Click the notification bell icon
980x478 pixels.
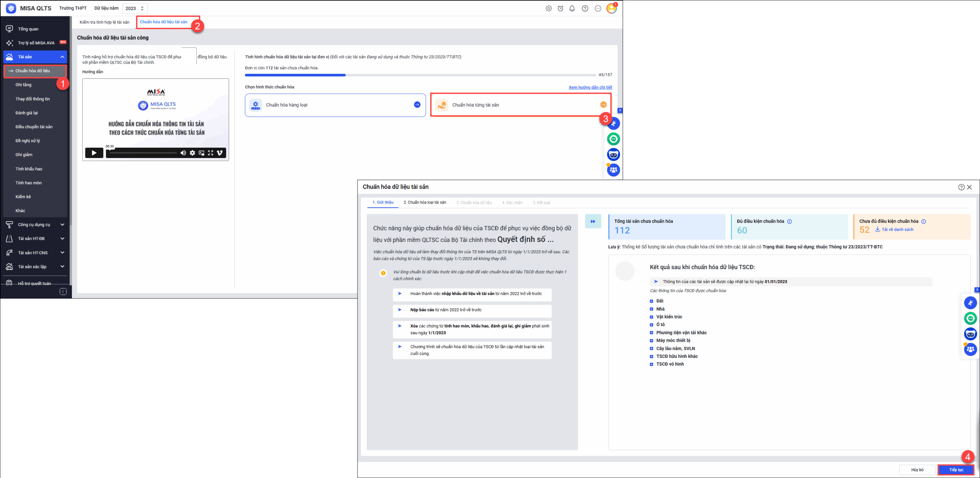pos(572,8)
